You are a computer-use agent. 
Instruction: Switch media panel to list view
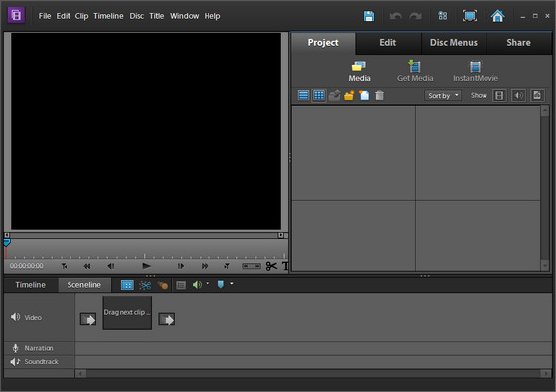pyautogui.click(x=303, y=95)
